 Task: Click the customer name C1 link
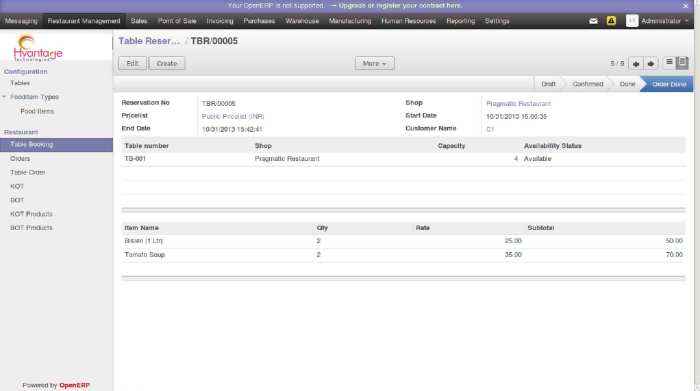[490, 129]
